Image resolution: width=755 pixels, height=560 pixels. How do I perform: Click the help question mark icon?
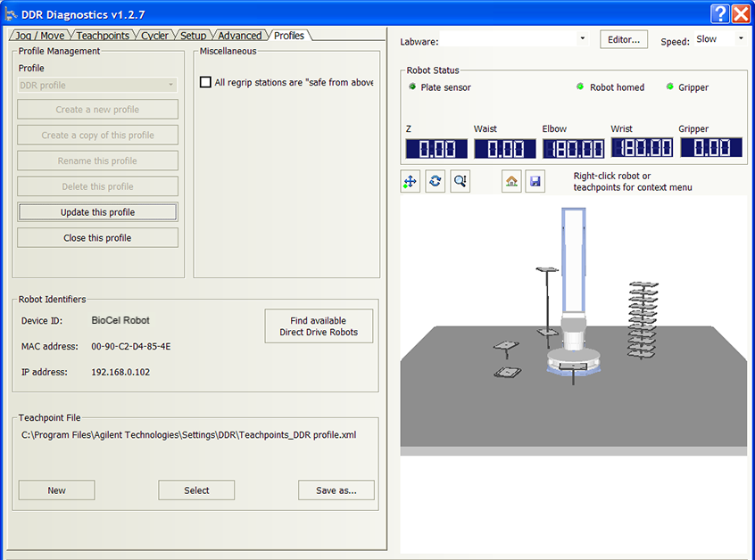click(720, 13)
